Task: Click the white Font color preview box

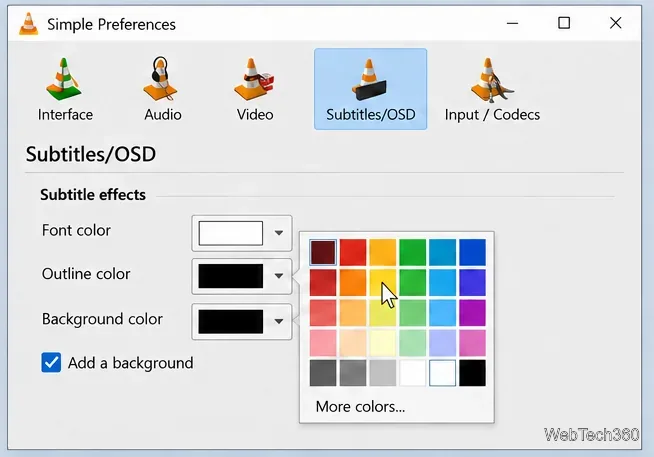Action: click(231, 233)
